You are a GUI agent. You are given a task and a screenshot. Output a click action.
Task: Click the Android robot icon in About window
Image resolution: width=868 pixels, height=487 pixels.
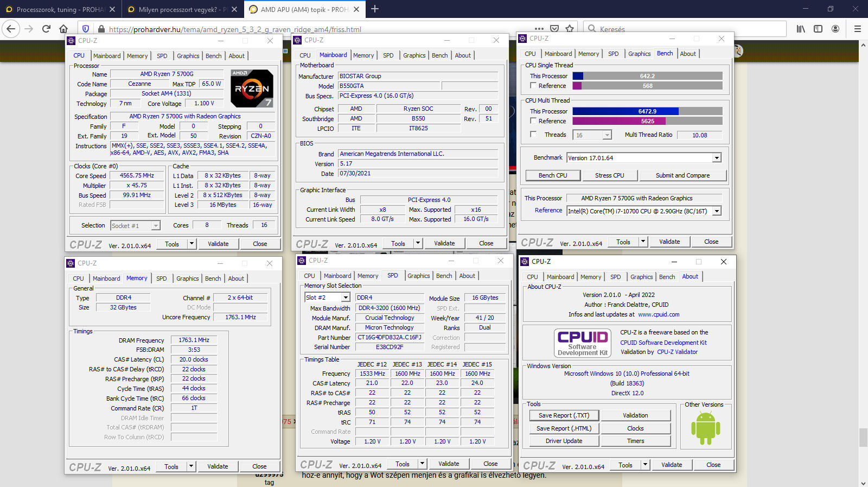705,428
